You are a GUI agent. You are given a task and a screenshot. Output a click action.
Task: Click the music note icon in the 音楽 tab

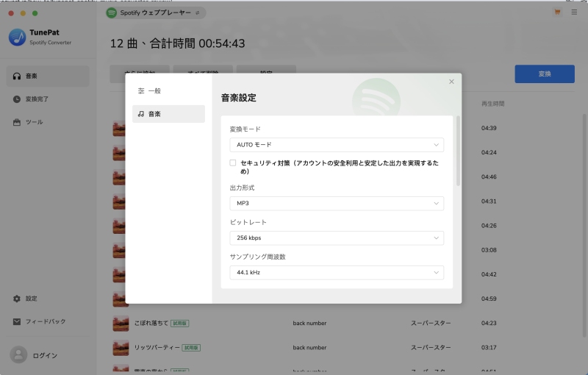141,114
